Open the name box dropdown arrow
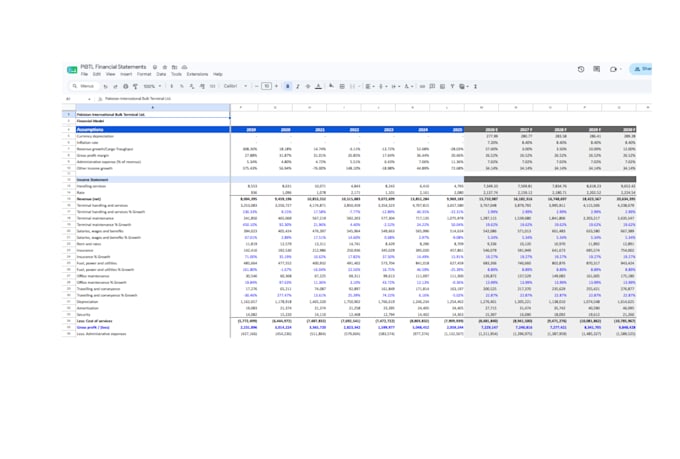Viewport: 680px width, 459px height. (89, 99)
